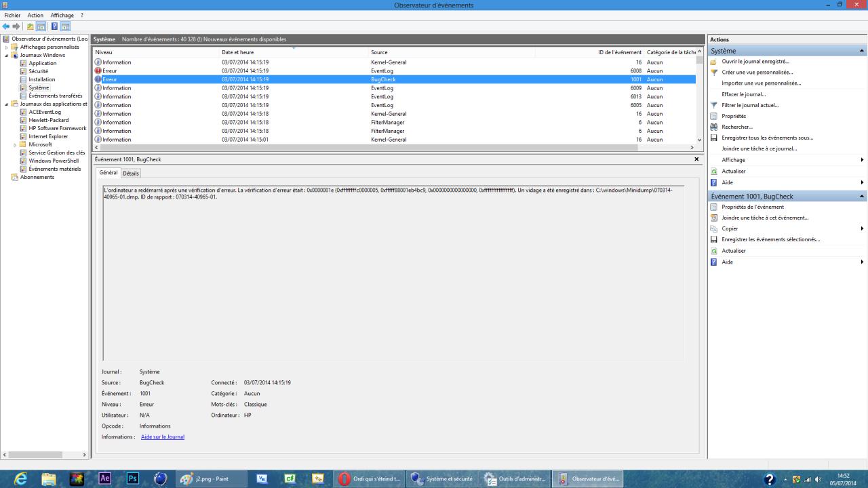Click the Back arrow in the toolbar
The height and width of the screenshot is (488, 868).
click(x=7, y=26)
